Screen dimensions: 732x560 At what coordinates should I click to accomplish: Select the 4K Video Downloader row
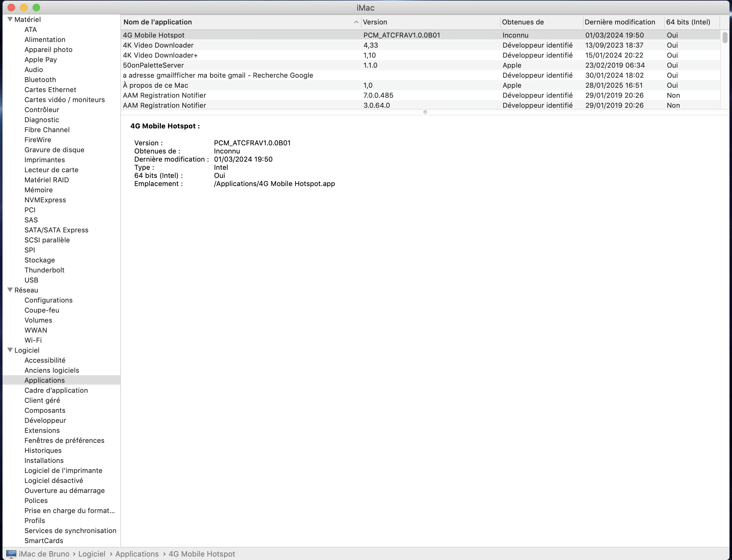(x=420, y=45)
